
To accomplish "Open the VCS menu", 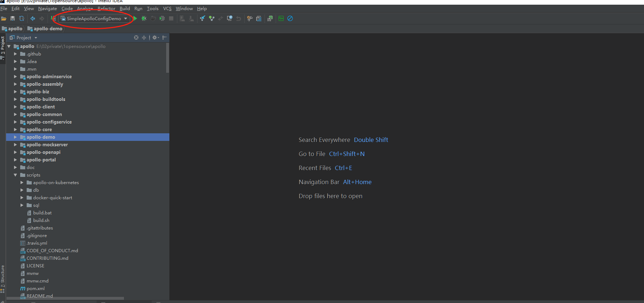I will pos(167,9).
